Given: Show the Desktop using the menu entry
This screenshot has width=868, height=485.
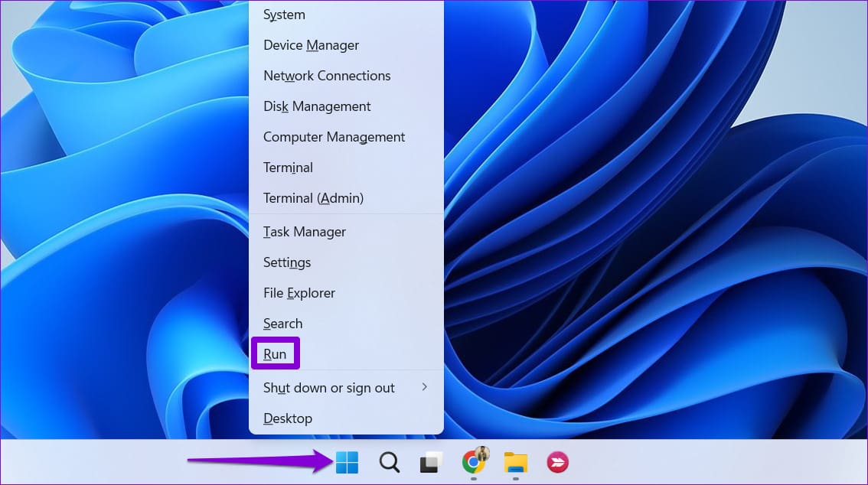Looking at the screenshot, I should (288, 418).
